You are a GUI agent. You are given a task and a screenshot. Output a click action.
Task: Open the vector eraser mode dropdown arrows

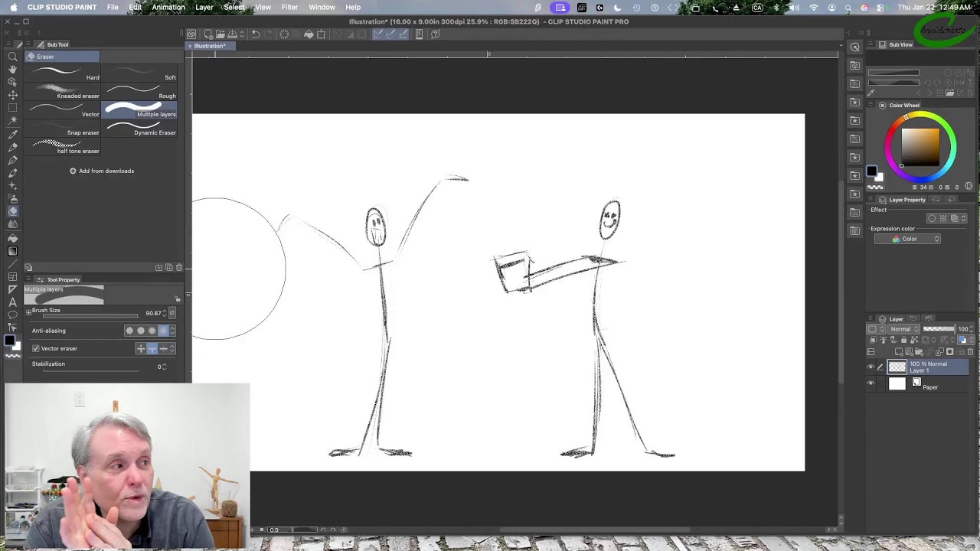pyautogui.click(x=172, y=348)
